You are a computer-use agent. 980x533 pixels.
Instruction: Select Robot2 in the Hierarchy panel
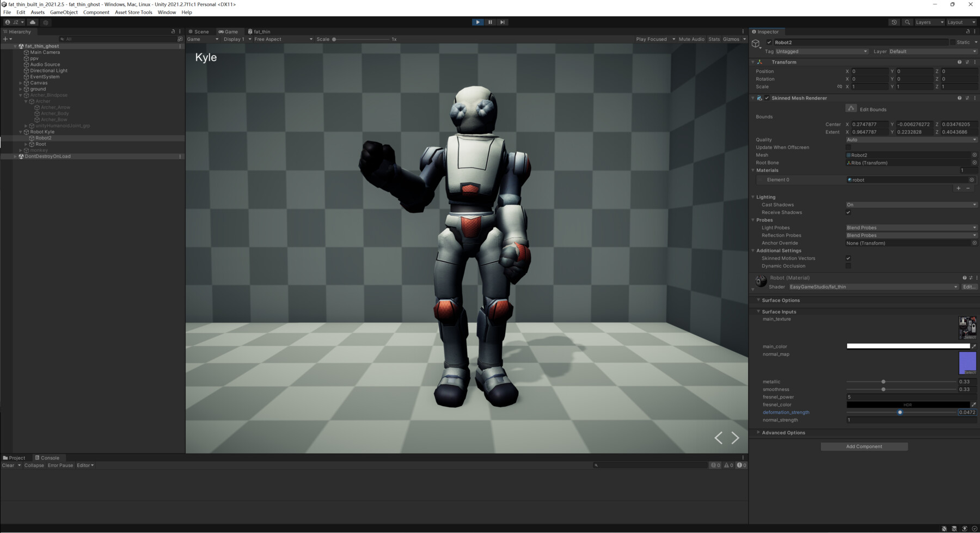[42, 138]
